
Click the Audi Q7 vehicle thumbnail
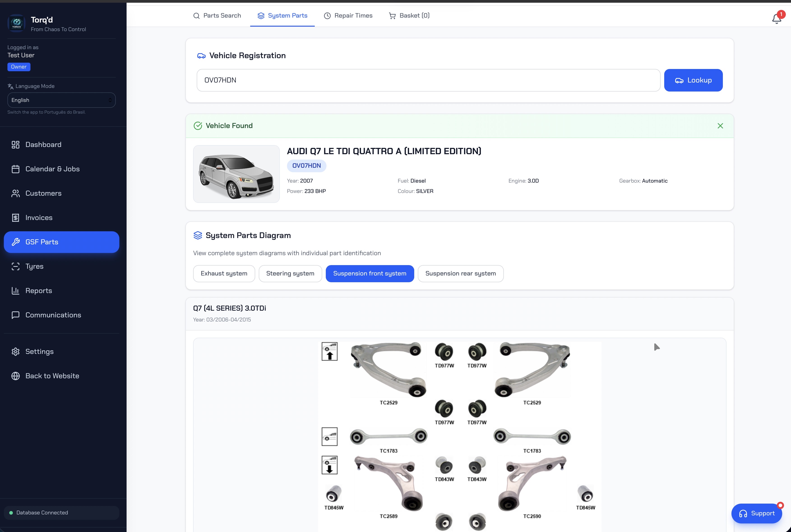pyautogui.click(x=236, y=174)
